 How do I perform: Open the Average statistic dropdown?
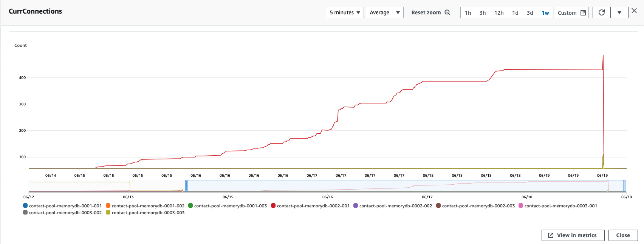click(385, 12)
